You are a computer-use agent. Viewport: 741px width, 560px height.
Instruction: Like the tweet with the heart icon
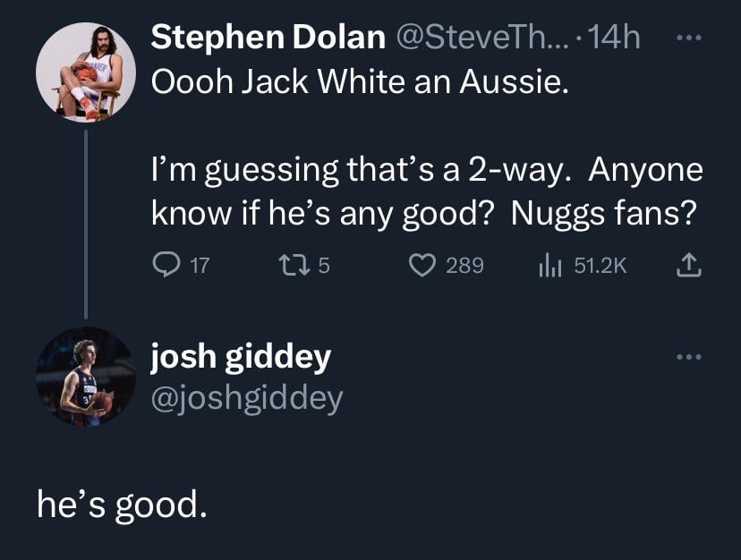423,265
